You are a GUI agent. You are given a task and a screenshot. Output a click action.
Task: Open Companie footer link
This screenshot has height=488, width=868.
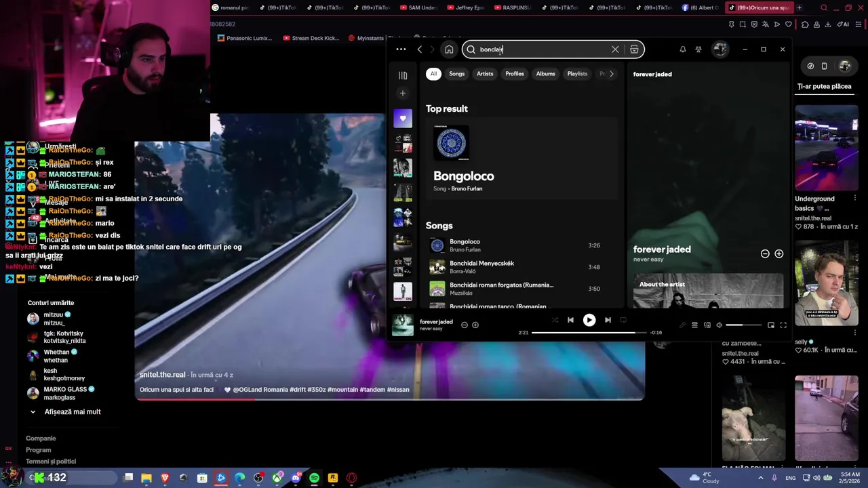click(x=41, y=438)
